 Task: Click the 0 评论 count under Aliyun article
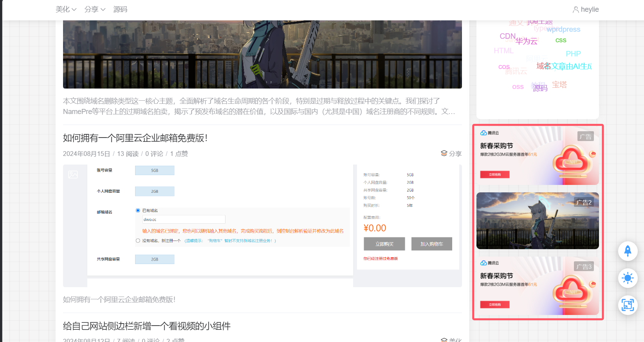pos(154,154)
